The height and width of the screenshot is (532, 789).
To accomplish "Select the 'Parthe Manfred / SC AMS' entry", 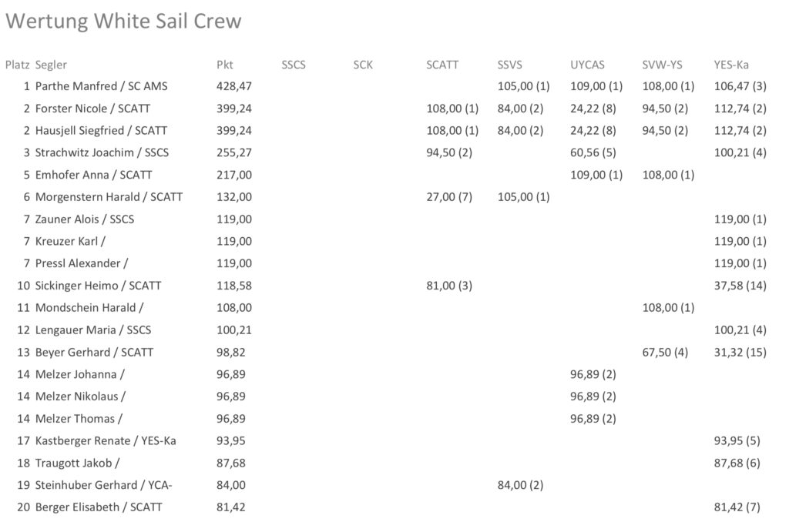I will [x=101, y=86].
